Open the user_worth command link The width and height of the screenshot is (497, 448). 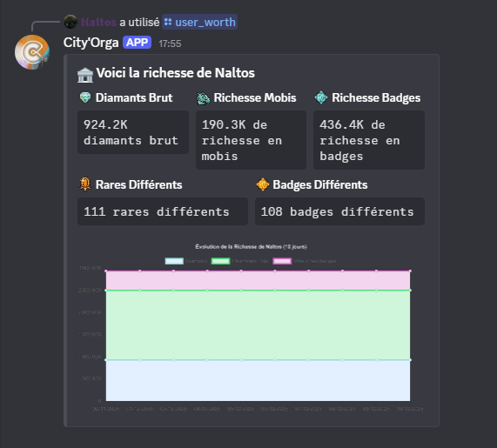click(199, 22)
